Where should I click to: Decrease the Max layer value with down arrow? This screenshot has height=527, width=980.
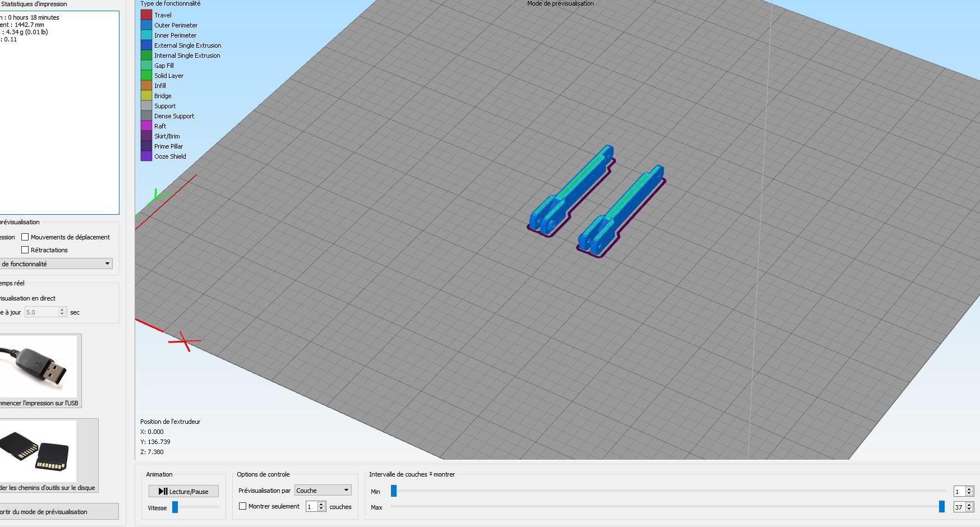click(x=969, y=510)
